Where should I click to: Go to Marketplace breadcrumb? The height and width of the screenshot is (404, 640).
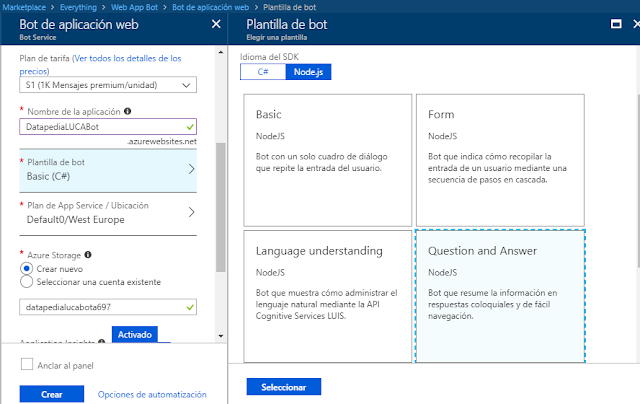(x=24, y=7)
